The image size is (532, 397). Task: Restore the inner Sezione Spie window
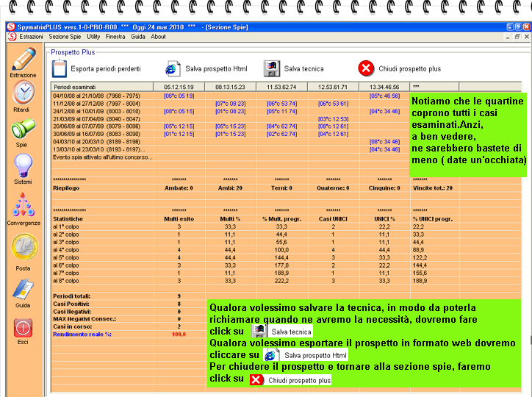(x=517, y=37)
